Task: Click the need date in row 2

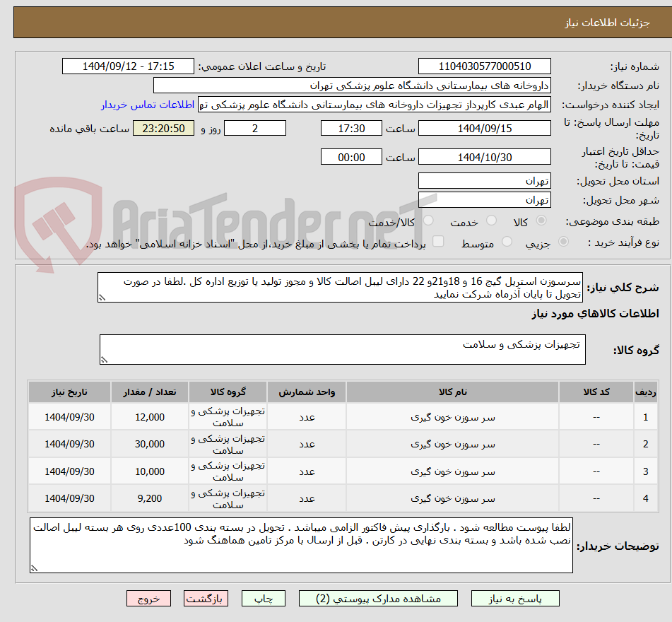Action: 69,444
